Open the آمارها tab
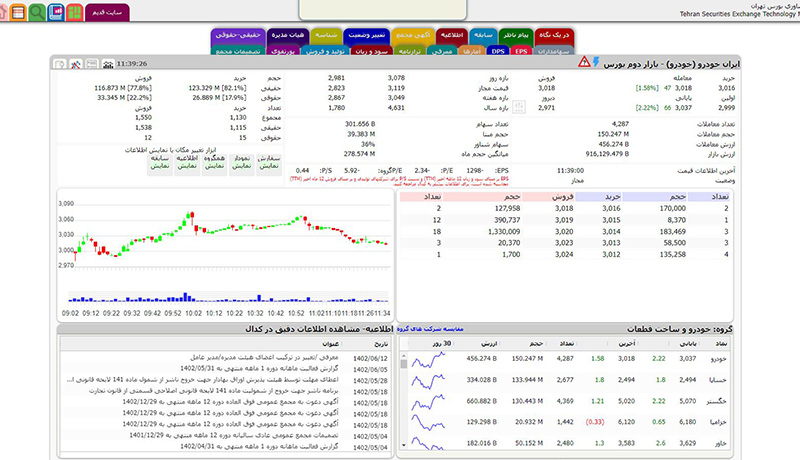 (472, 51)
